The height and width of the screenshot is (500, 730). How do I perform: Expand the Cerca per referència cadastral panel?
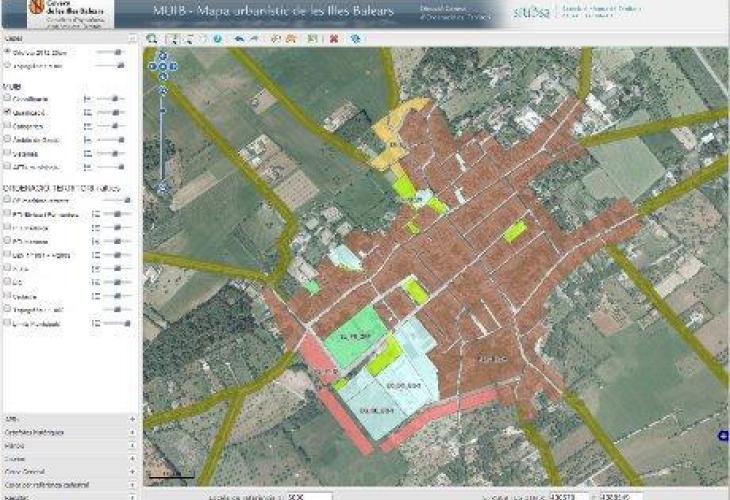point(132,484)
